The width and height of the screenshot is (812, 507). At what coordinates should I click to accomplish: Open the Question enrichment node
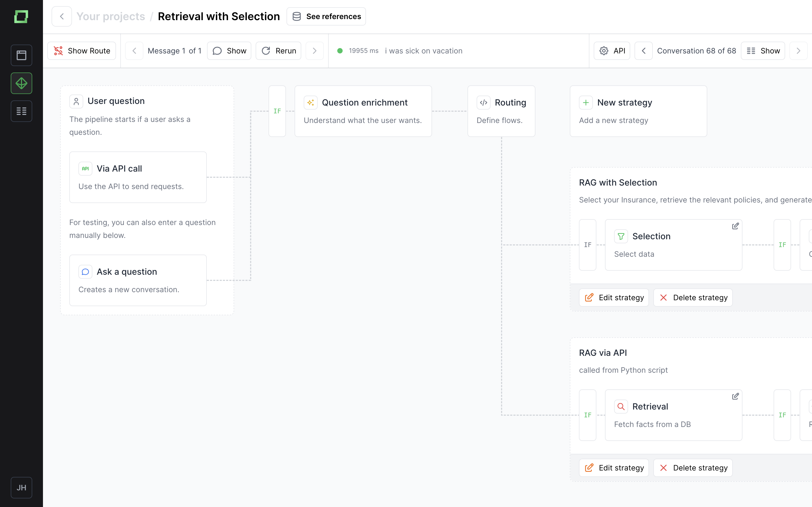[363, 111]
